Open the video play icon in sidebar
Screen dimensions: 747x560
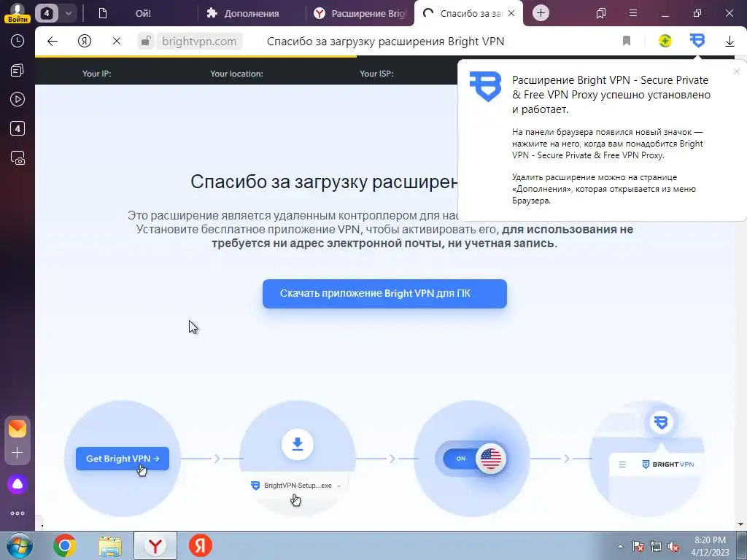18,99
